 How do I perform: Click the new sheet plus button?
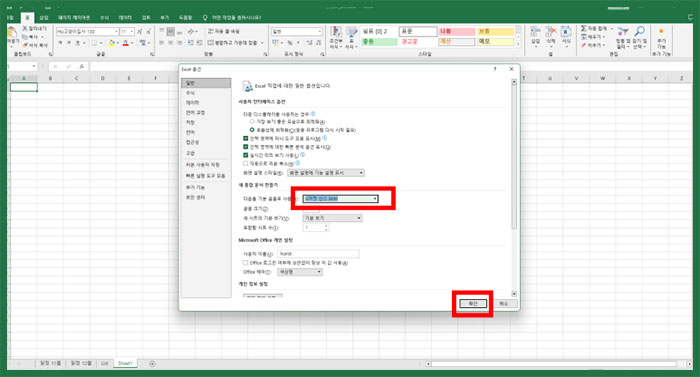(152, 364)
